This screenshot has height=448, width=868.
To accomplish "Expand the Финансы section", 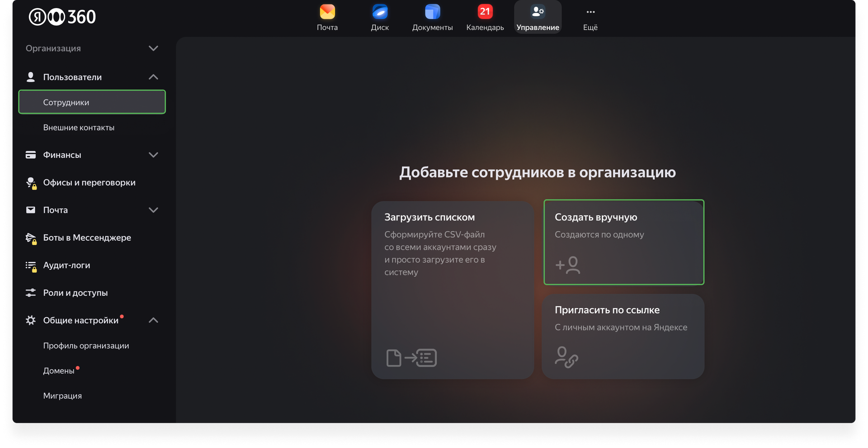I will (x=154, y=155).
